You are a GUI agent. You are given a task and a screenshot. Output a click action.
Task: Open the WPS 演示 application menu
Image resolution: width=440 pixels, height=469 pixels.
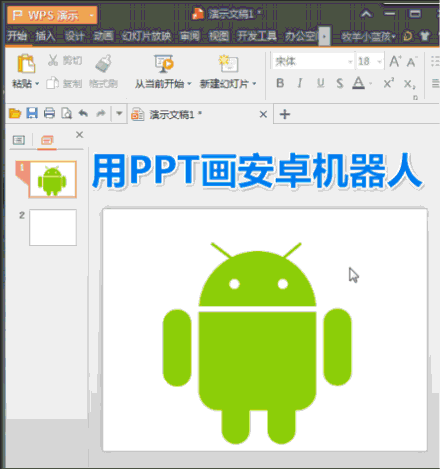(52, 15)
